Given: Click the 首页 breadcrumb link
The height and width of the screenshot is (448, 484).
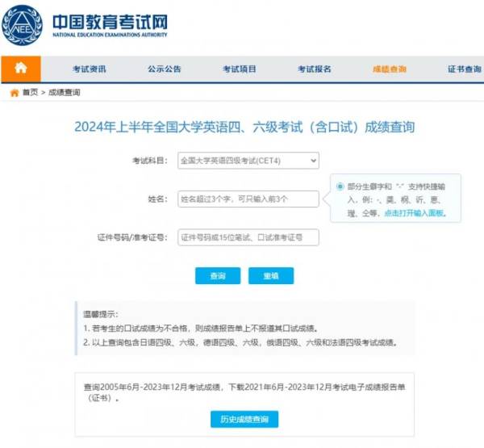Looking at the screenshot, I should pos(31,92).
